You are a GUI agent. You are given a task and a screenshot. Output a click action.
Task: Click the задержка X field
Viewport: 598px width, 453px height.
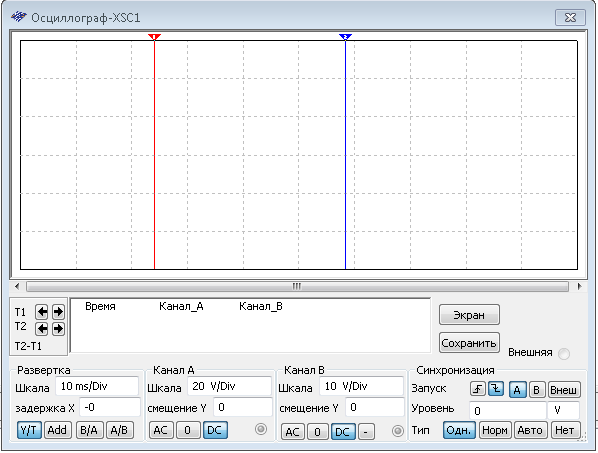(x=110, y=407)
